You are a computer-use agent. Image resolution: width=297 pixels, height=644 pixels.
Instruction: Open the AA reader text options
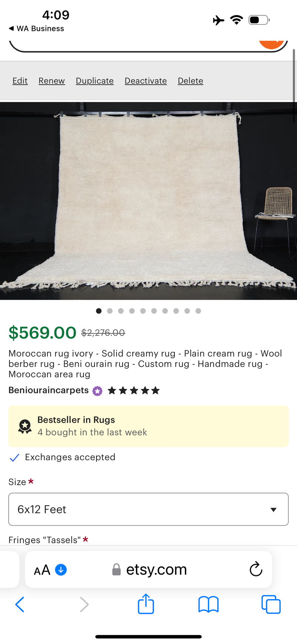click(42, 570)
